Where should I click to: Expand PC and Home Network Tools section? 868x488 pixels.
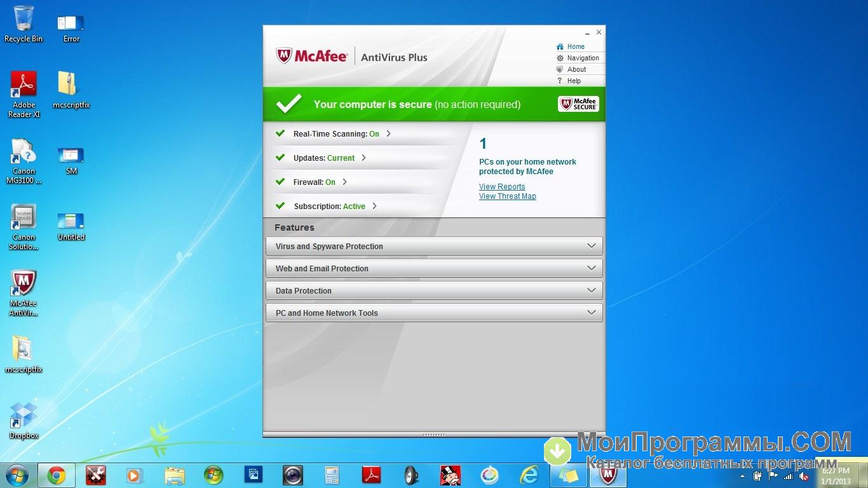click(x=434, y=313)
